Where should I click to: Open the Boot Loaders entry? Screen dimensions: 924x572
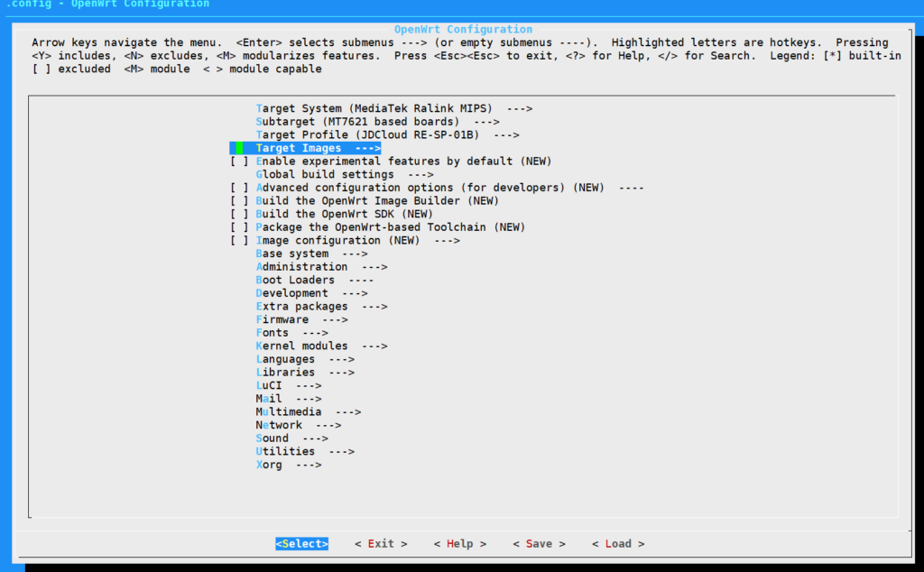(x=315, y=280)
